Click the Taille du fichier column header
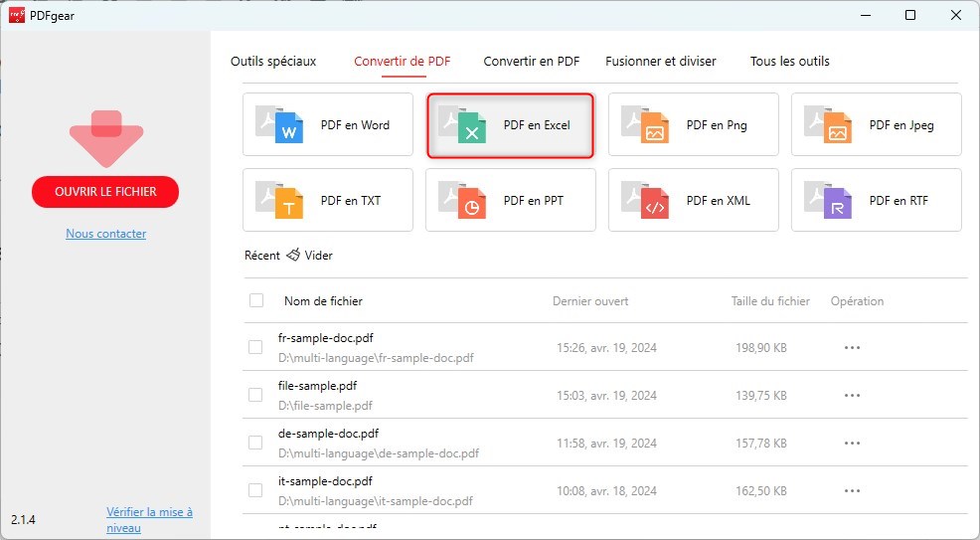Viewport: 980px width, 540px height. 770,301
